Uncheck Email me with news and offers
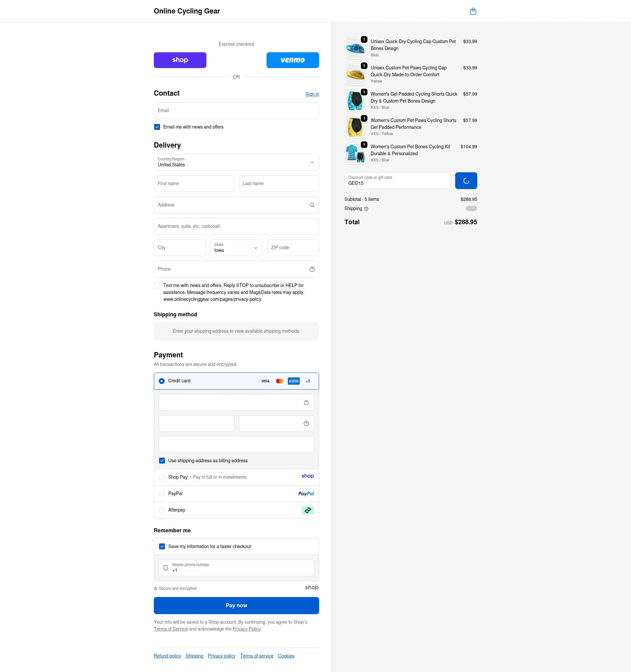Image resolution: width=631 pixels, height=672 pixels. [157, 127]
